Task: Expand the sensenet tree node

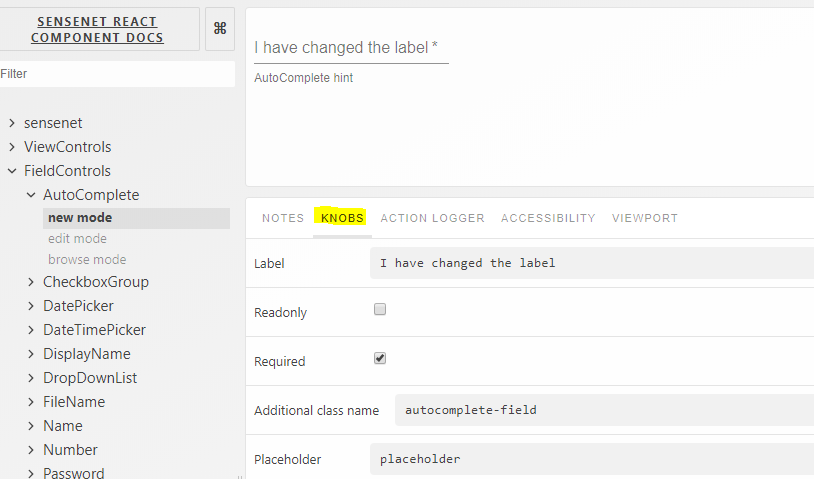Action: pos(12,123)
